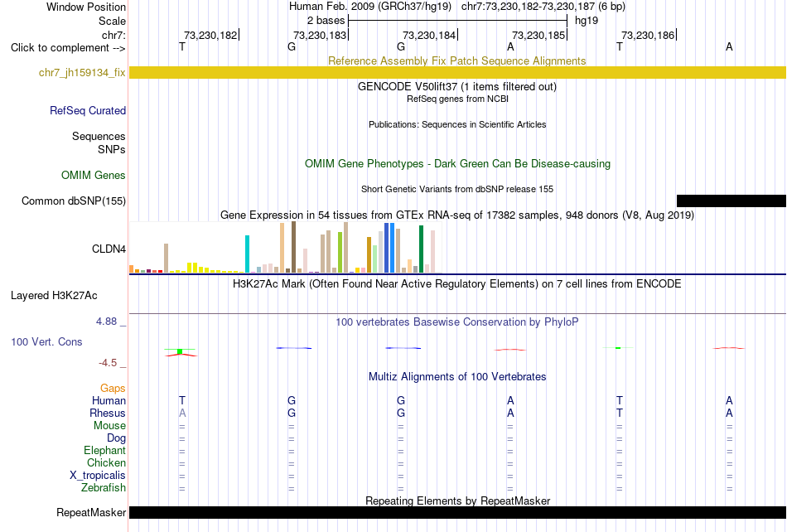Click the Window Position label
This screenshot has height=532, width=787.
point(86,7)
